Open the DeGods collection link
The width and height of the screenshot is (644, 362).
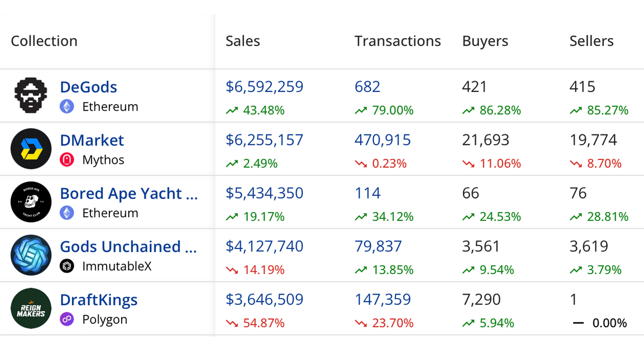(x=88, y=87)
